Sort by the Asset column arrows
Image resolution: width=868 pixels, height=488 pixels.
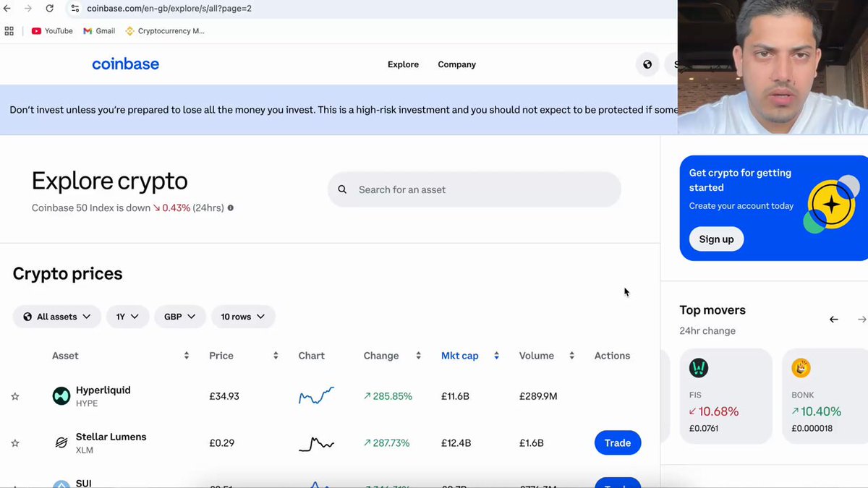point(187,356)
